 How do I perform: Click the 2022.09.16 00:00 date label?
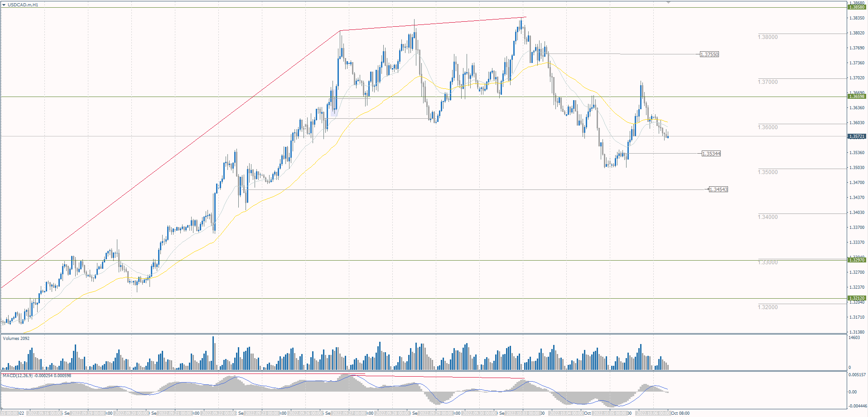pos(44,413)
